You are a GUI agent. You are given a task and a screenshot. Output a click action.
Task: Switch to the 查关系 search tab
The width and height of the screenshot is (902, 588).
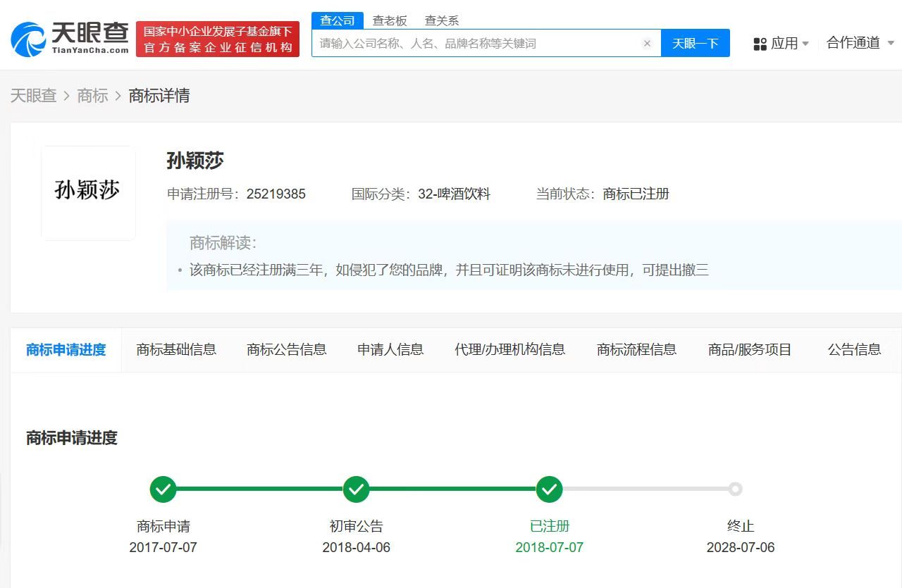tap(443, 20)
